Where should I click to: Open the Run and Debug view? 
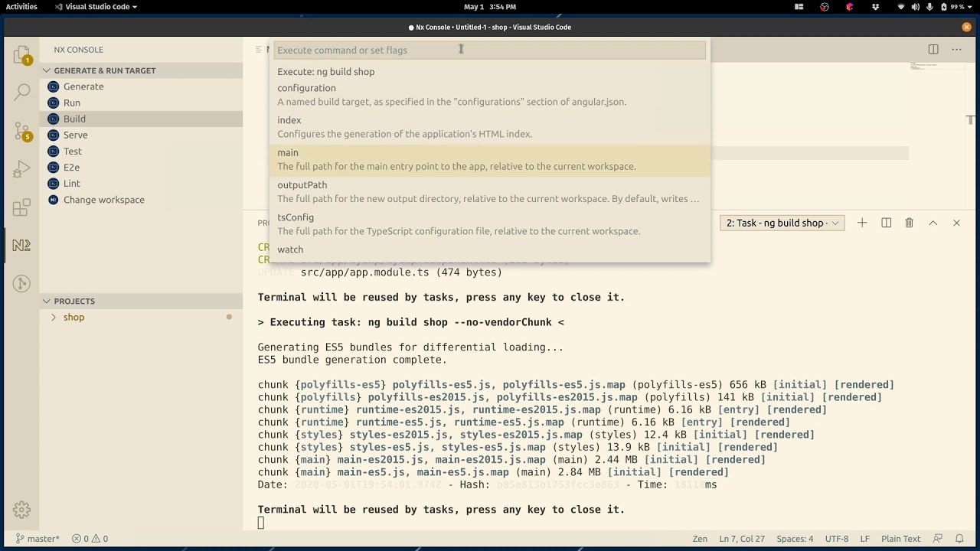pyautogui.click(x=21, y=169)
